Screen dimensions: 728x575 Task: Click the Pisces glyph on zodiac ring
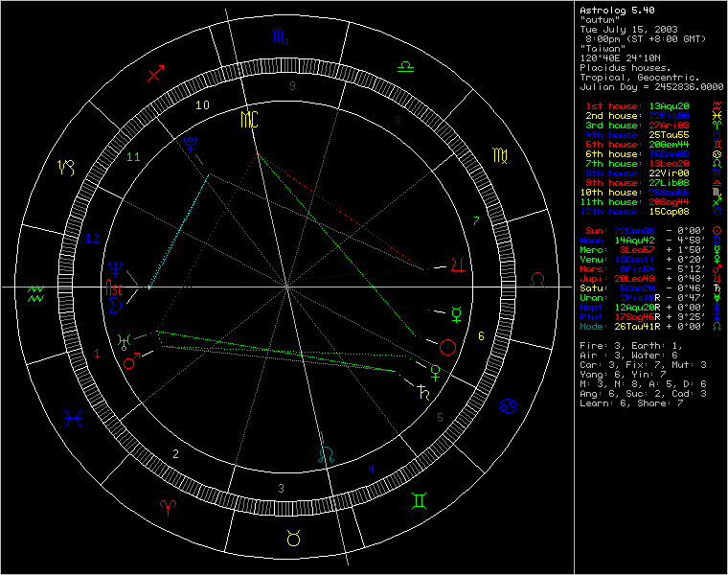74,419
